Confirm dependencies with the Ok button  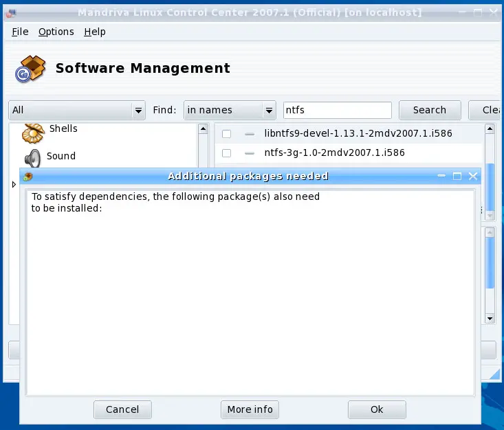tap(377, 409)
